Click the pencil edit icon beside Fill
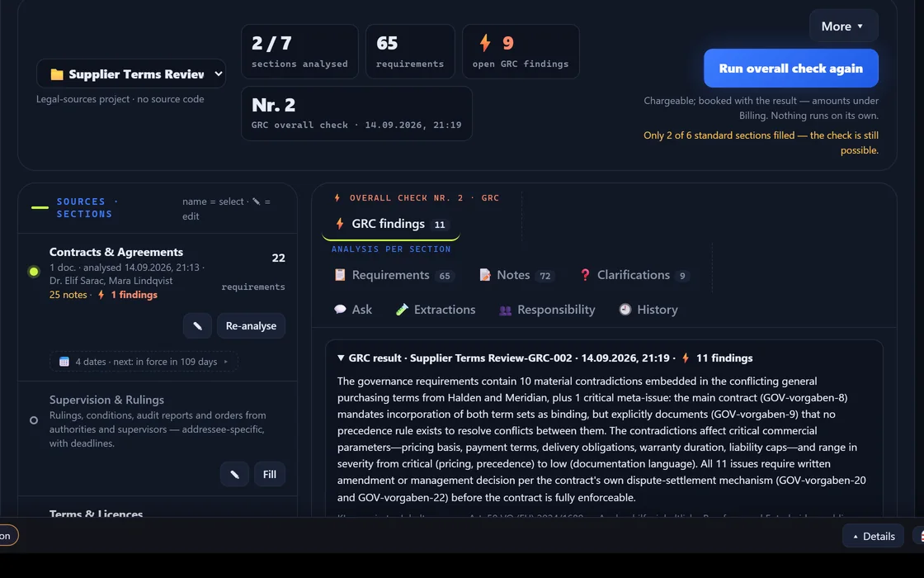The width and height of the screenshot is (924, 578). click(x=234, y=474)
